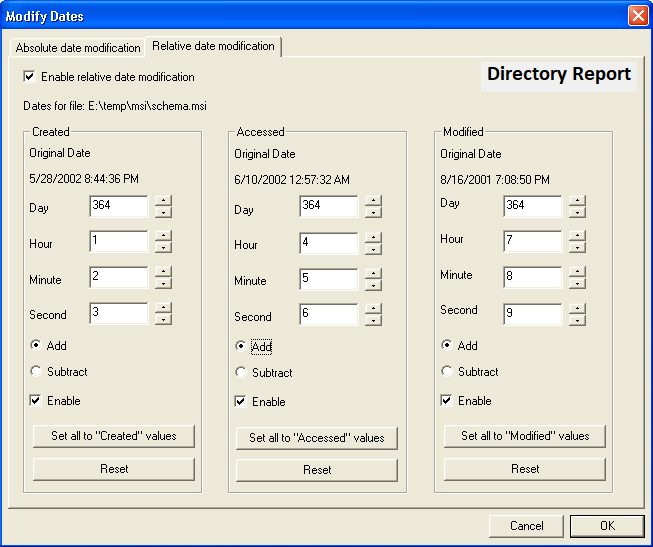Increase the Modified Hour spinner value

(577, 234)
